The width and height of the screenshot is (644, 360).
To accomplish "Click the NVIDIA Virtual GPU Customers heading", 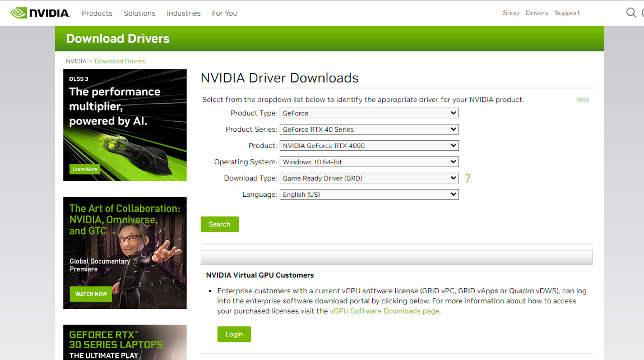I will coord(260,275).
